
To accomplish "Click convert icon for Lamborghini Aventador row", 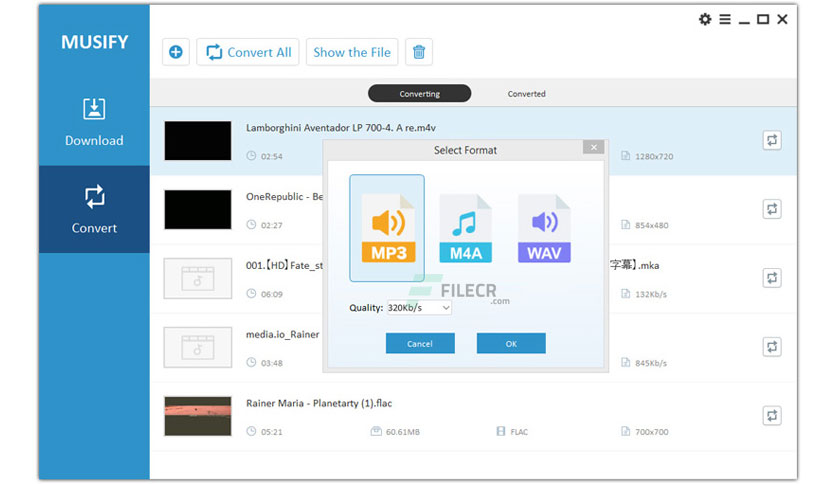I will click(x=771, y=140).
